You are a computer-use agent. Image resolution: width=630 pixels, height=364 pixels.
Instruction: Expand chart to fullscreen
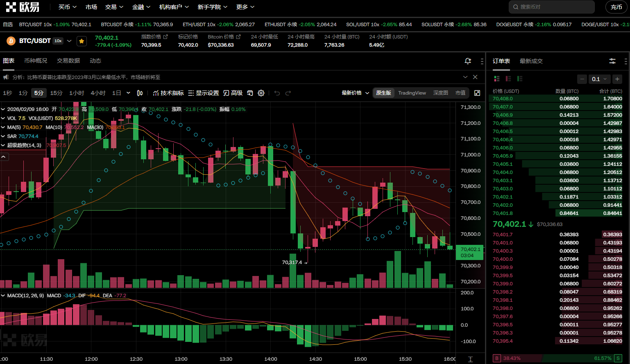(x=477, y=93)
